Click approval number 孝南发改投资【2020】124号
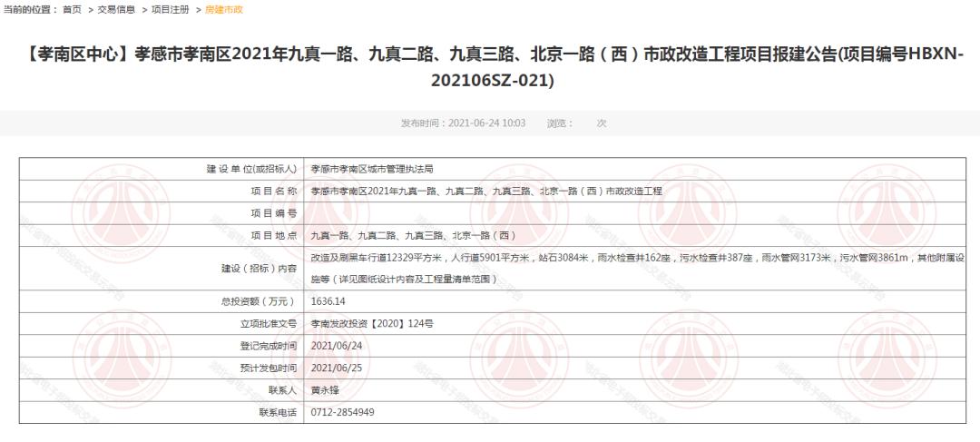 pos(372,323)
